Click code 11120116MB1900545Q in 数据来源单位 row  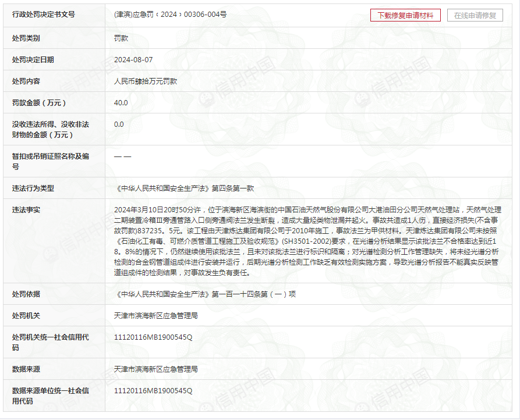(153, 390)
